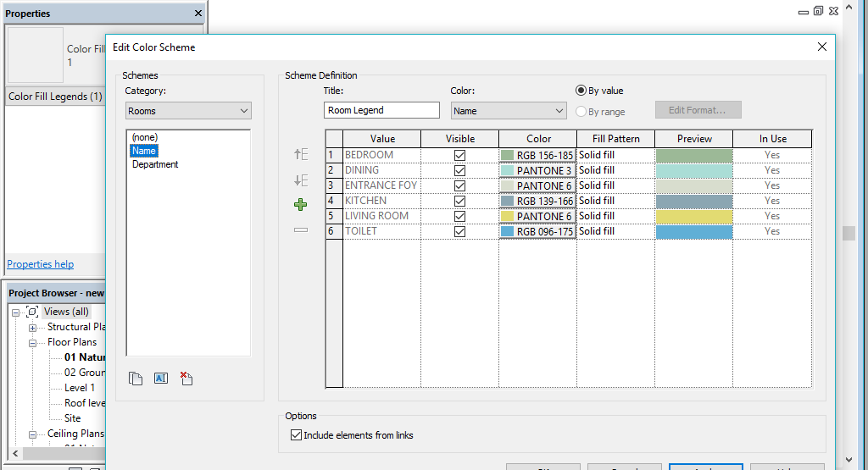Viewport: 868px width, 470px height.
Task: Move selected row up icon
Action: pos(301,154)
